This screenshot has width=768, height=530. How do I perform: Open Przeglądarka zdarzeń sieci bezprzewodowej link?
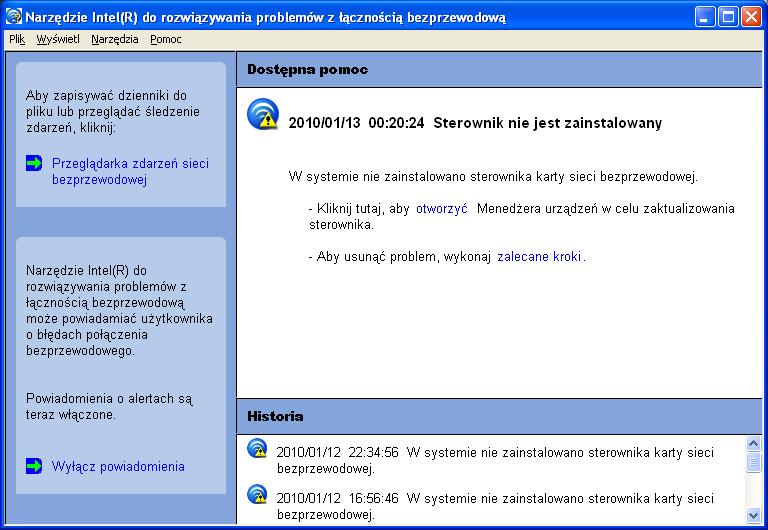point(130,171)
